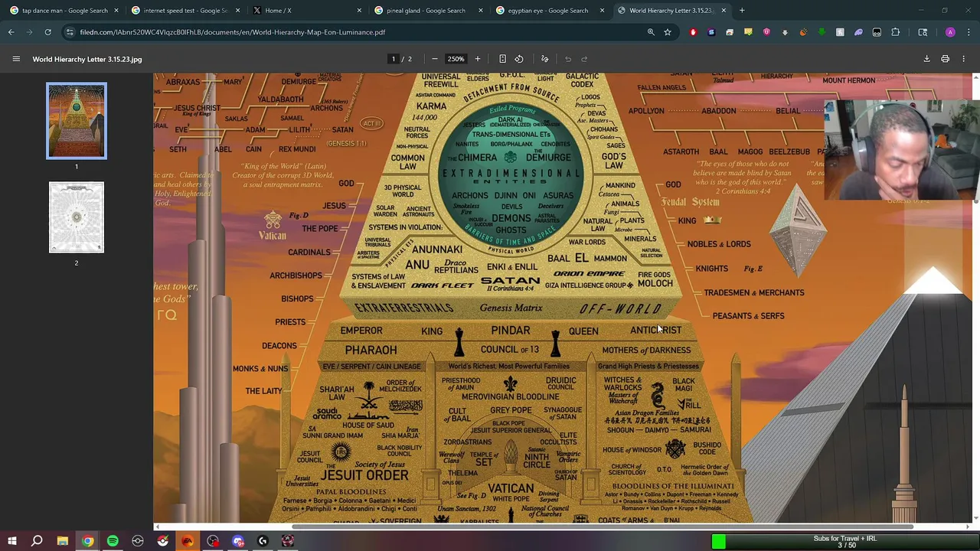Select the Draw annotation tool

(545, 59)
